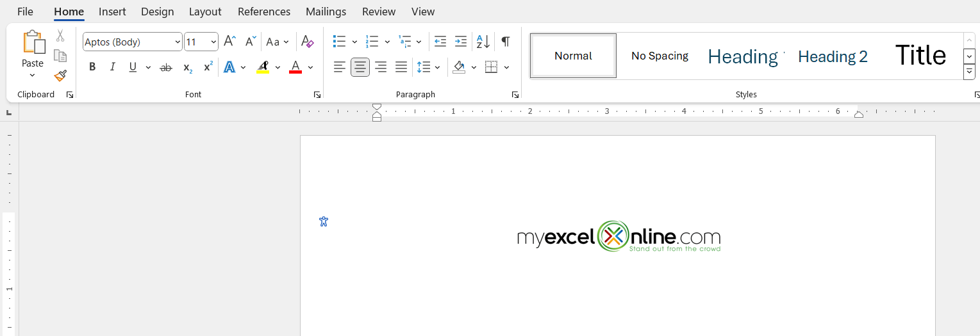Screen dimensions: 980x336
Task: Switch to the Layout tab
Action: pos(205,12)
